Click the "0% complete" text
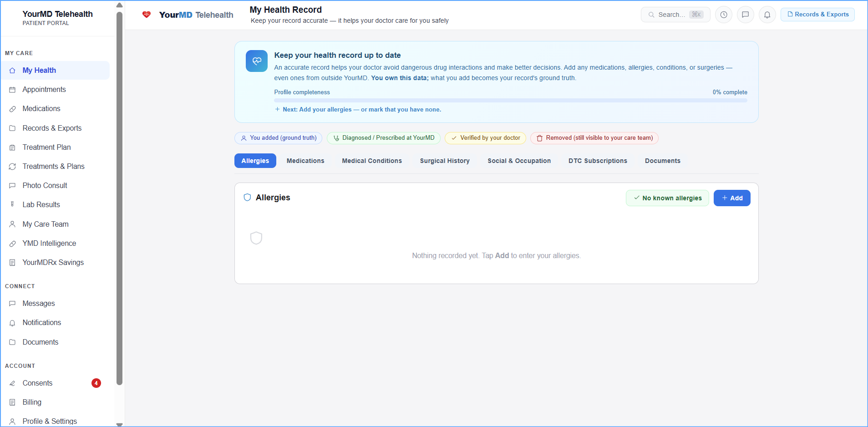Viewport: 868px width, 427px height. tap(730, 92)
